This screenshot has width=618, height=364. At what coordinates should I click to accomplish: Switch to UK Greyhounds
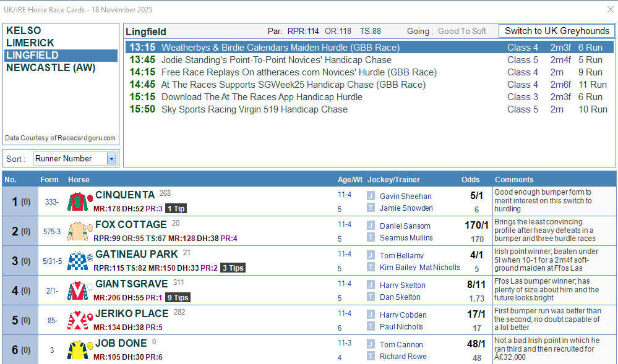(x=557, y=31)
